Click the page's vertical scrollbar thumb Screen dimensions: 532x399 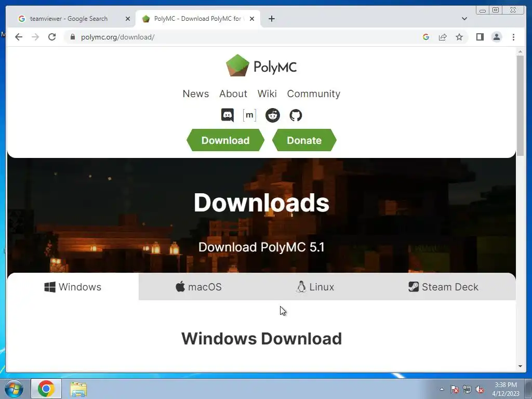click(520, 105)
